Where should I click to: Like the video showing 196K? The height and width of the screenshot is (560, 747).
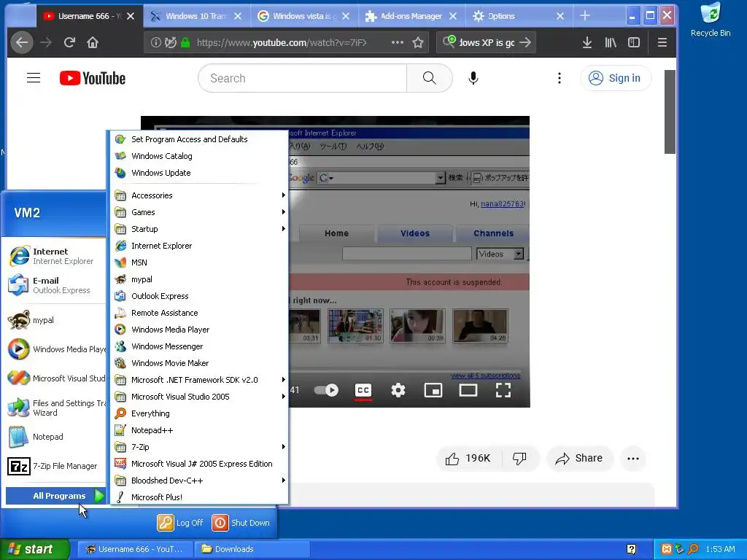[468, 458]
